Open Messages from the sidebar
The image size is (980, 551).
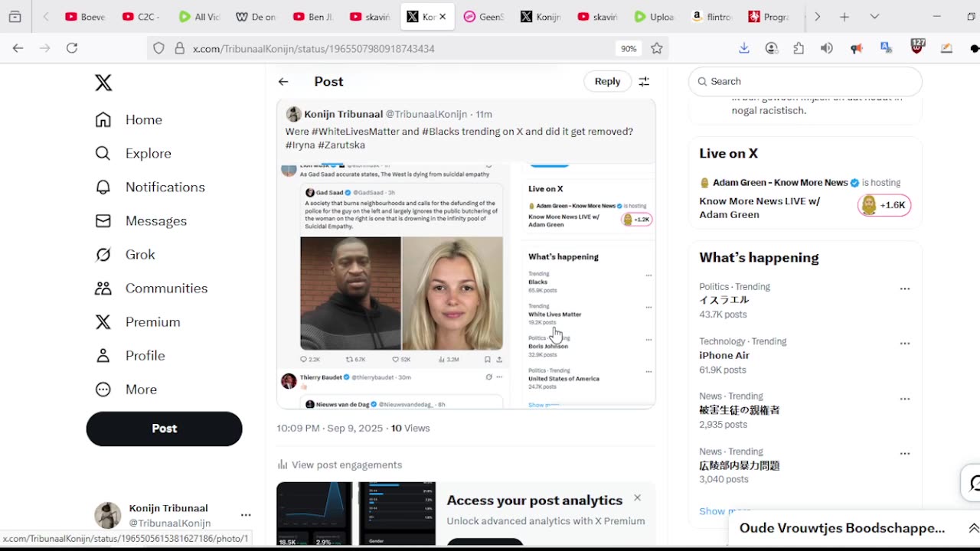click(141, 220)
